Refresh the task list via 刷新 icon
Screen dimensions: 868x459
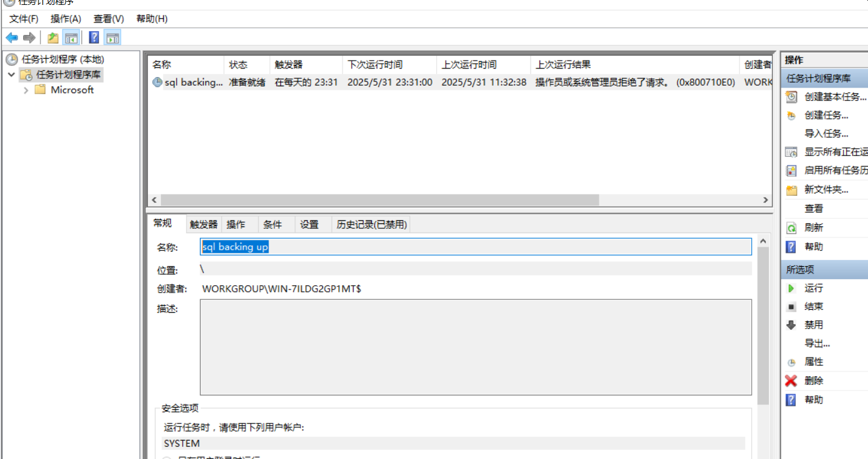click(791, 228)
